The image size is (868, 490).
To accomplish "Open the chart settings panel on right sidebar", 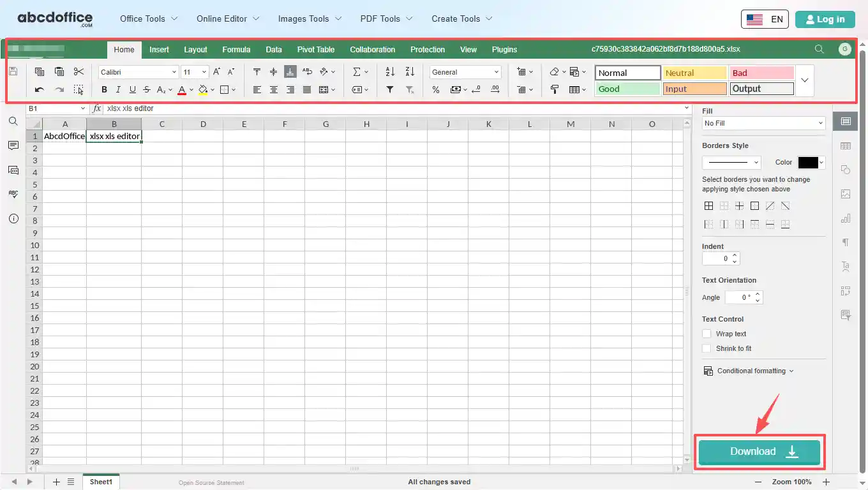I will (846, 218).
